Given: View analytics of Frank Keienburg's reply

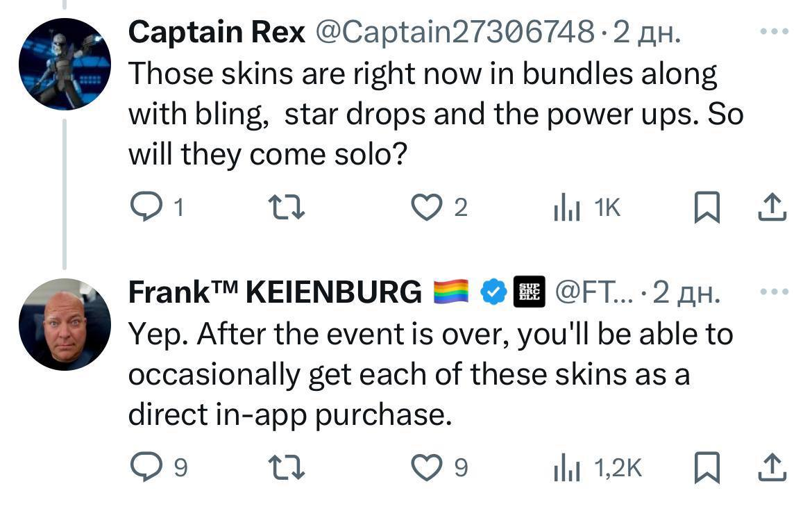Looking at the screenshot, I should (x=566, y=468).
